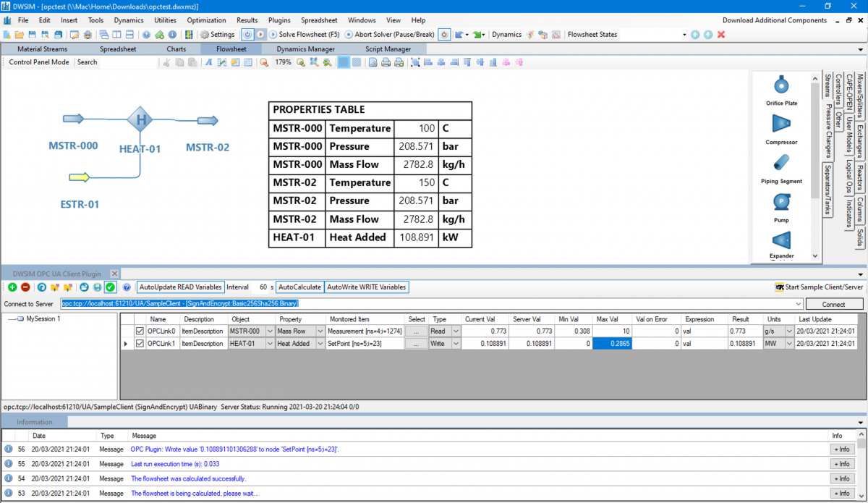
Task: Select the Pump in the object palette
Action: [781, 200]
